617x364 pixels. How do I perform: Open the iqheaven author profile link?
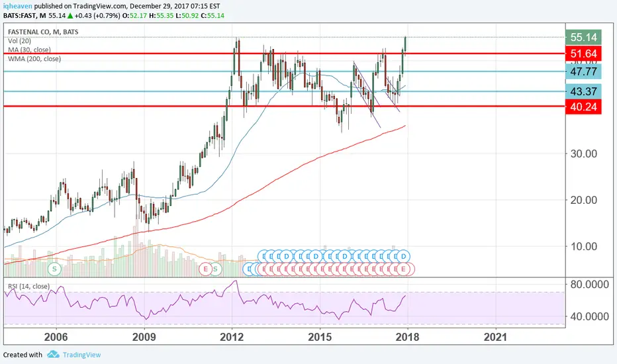point(18,7)
